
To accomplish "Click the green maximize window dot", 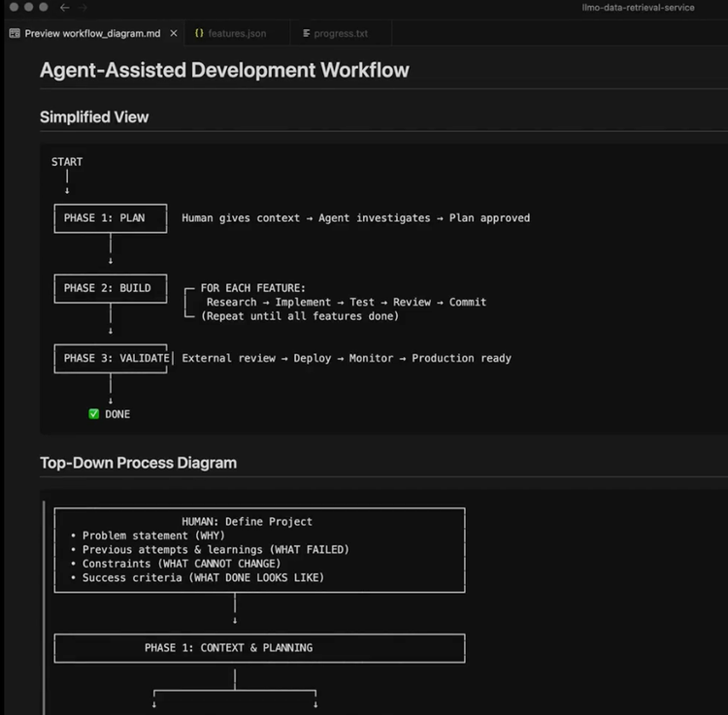I will coord(44,7).
